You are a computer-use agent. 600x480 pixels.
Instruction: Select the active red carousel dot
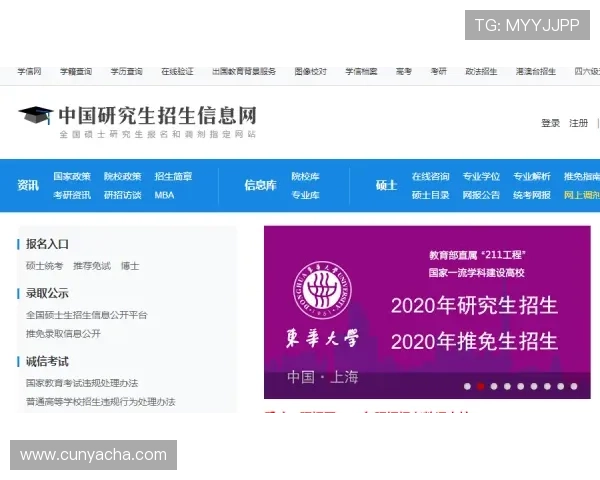pos(481,387)
